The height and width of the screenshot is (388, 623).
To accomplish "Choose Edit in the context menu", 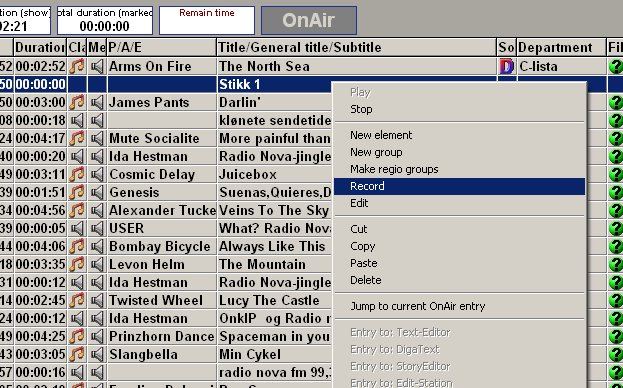I will coord(459,203).
